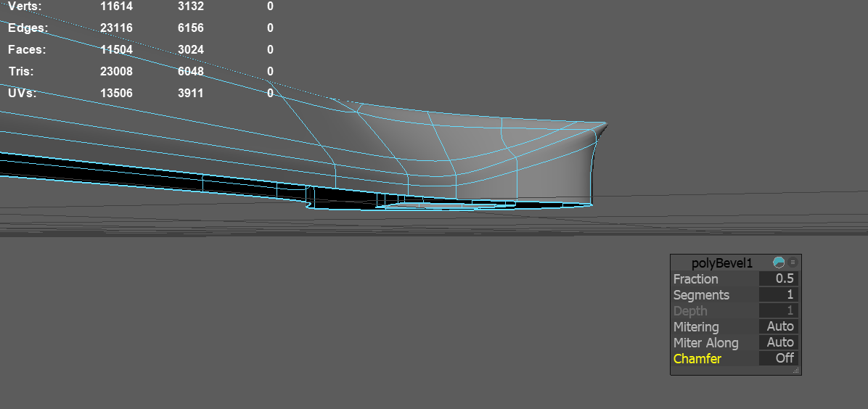Image resolution: width=868 pixels, height=409 pixels.
Task: Click the UVs: heads-up display label
Action: [22, 93]
